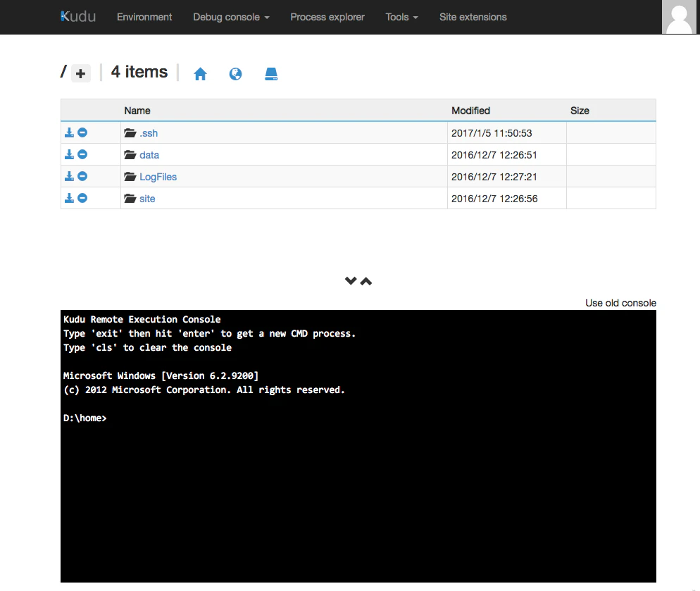Collapse console with down chevron
The image size is (700, 591).
tap(351, 281)
